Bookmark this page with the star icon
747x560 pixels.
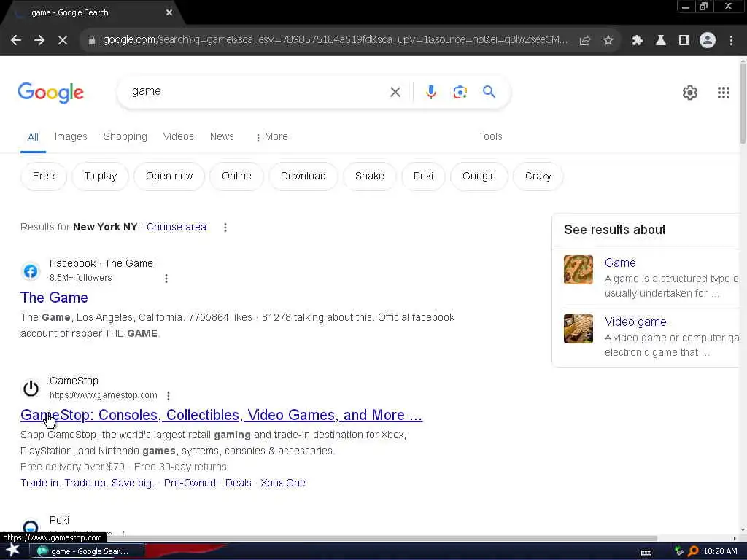(x=608, y=41)
